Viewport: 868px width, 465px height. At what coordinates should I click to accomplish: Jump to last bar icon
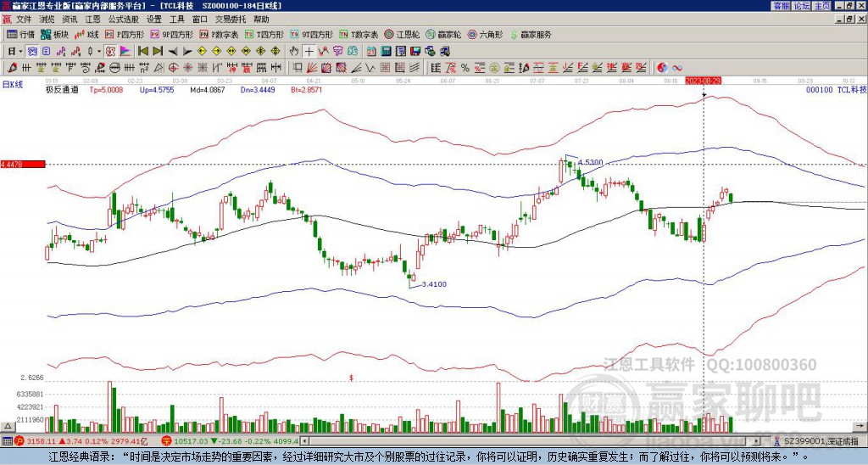158,52
